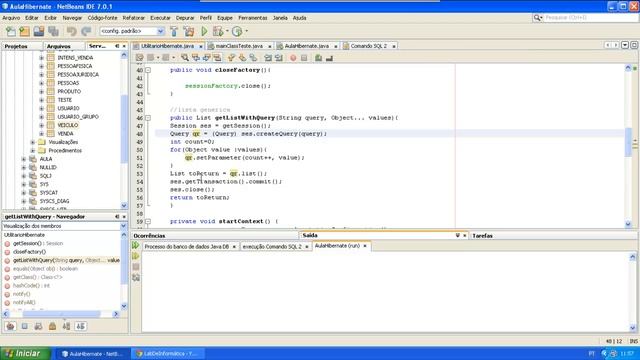The image size is (640, 360).
Task: Collapse code fold at line 40
Action: (148, 70)
